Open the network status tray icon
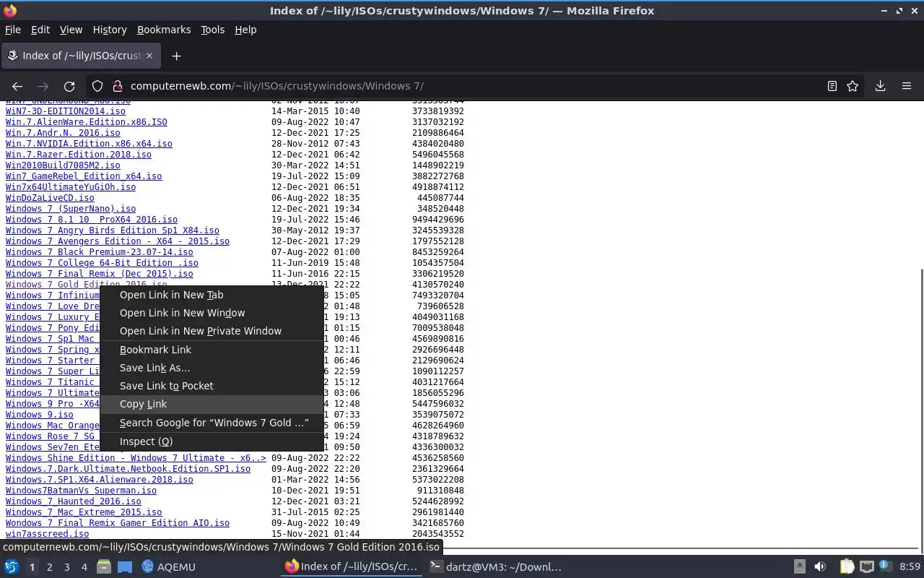Image resolution: width=924 pixels, height=578 pixels. point(867,566)
